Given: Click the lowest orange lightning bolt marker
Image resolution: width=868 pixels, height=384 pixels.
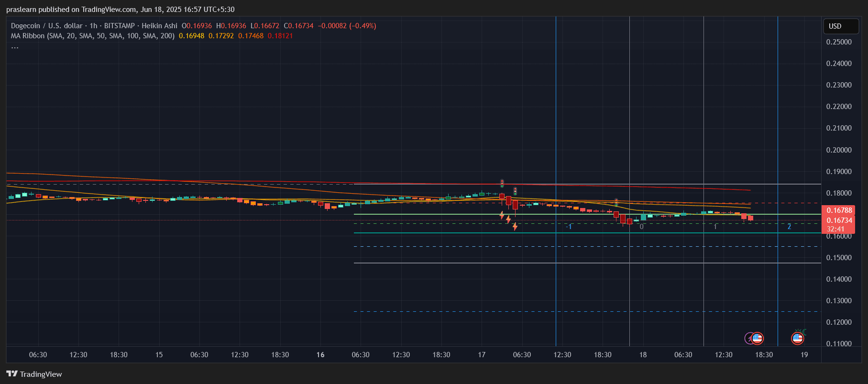Looking at the screenshot, I should [x=515, y=227].
